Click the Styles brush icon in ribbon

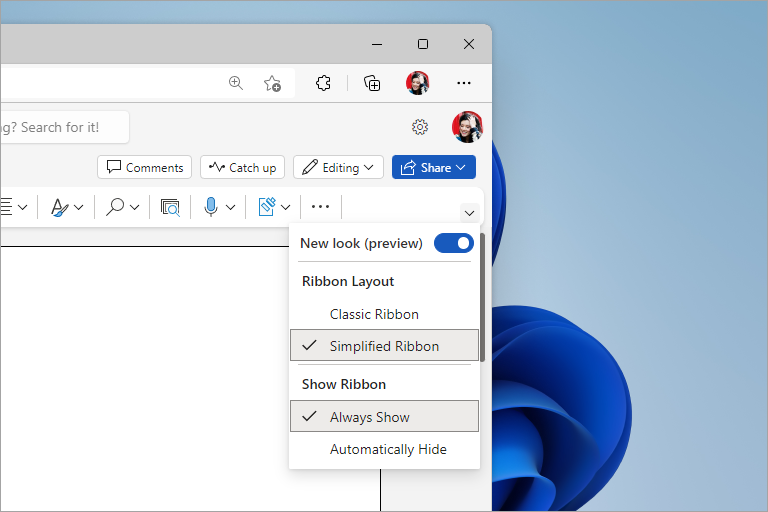pos(60,207)
